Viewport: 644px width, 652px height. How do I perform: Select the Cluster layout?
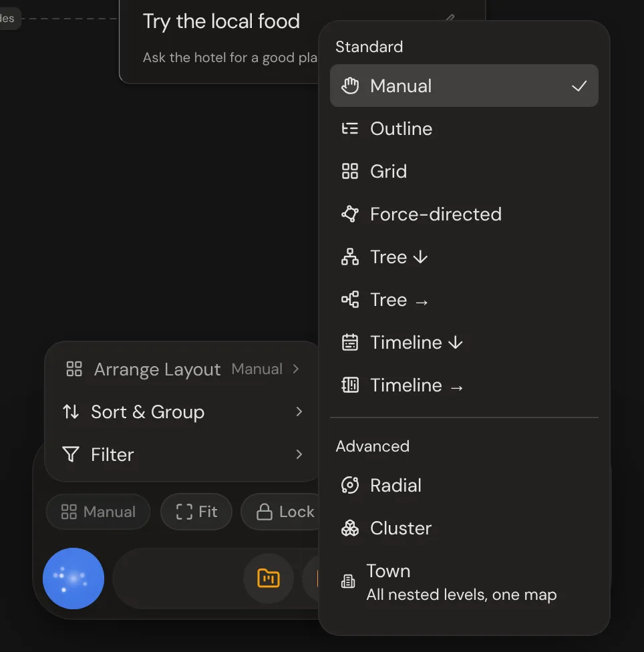(464, 528)
